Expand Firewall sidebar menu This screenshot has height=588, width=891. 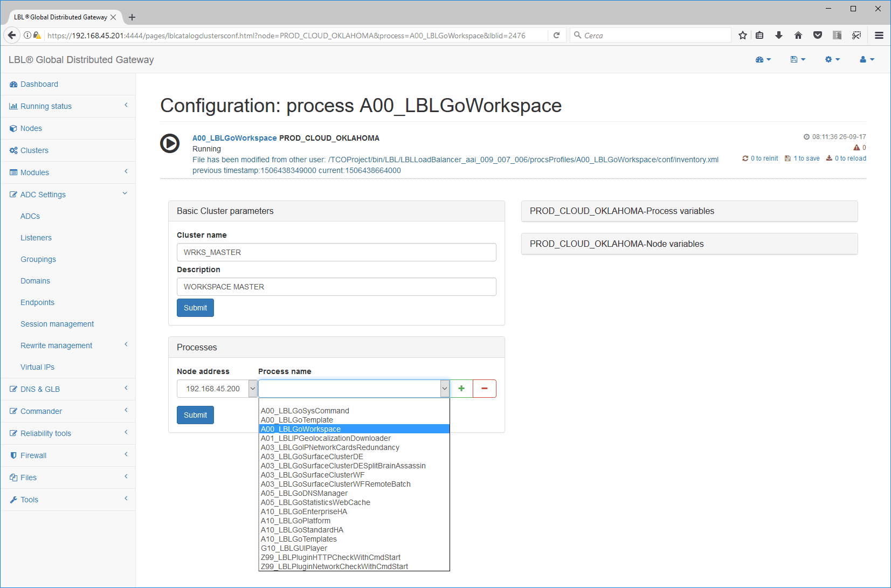click(x=68, y=455)
